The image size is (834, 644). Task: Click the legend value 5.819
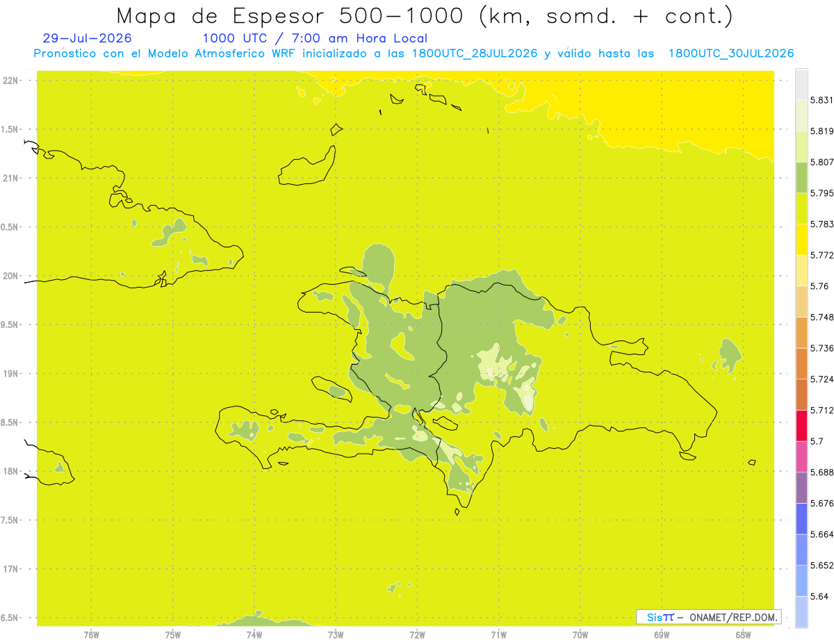tap(821, 131)
